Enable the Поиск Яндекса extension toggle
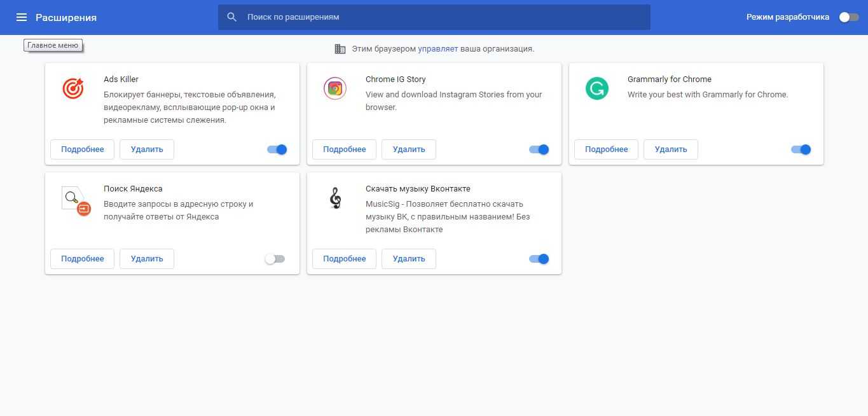 pos(275,259)
